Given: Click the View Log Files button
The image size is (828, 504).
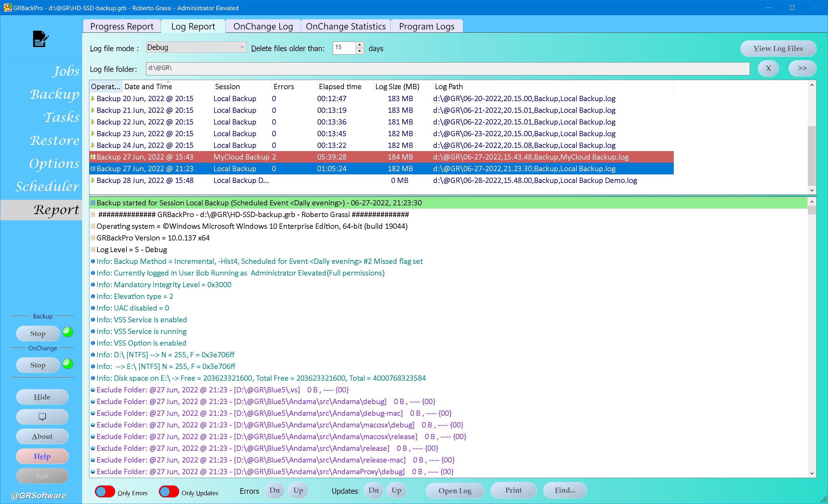Looking at the screenshot, I should pyautogui.click(x=777, y=49).
